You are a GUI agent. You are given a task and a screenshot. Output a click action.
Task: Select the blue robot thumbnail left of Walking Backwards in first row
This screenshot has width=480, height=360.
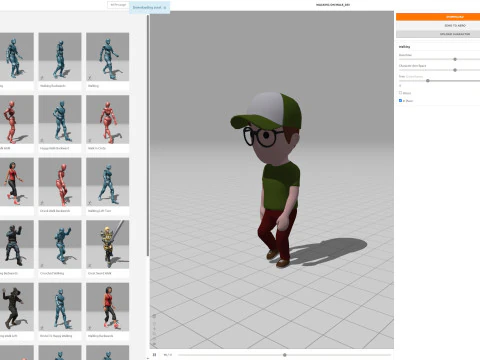pos(17,57)
